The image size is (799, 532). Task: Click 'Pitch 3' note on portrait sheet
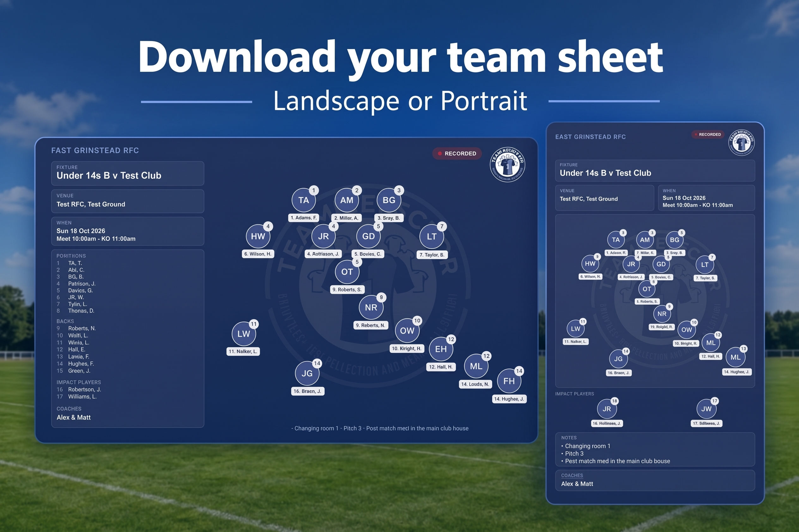click(x=574, y=454)
